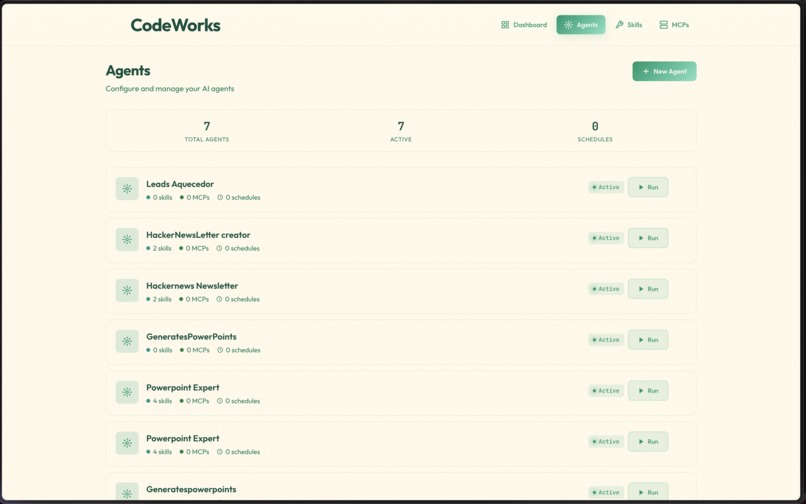Click Active badge on bottom Generatespowerpoints row
Viewport: 806px width, 504px height.
[x=606, y=492]
